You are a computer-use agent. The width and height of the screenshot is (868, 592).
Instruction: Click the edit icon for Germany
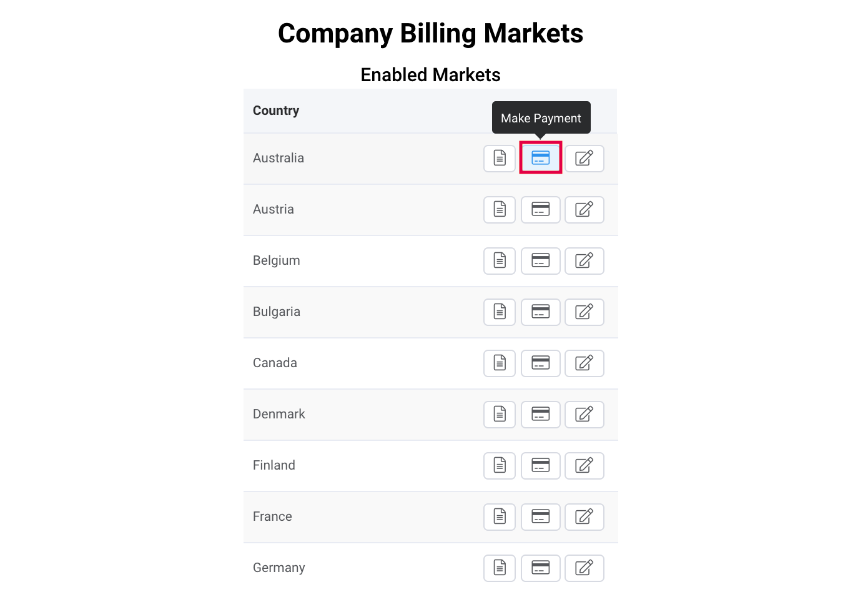584,568
